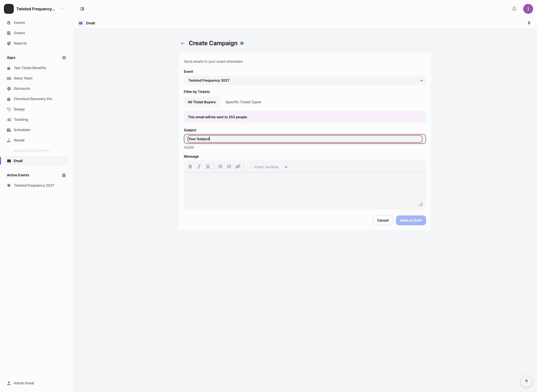Open the notifications bell
537x392 pixels.
click(x=514, y=9)
